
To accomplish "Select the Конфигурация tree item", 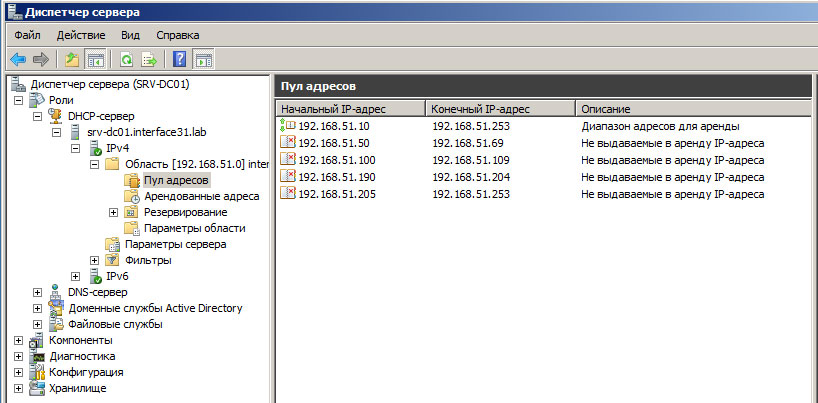I will pyautogui.click(x=86, y=373).
